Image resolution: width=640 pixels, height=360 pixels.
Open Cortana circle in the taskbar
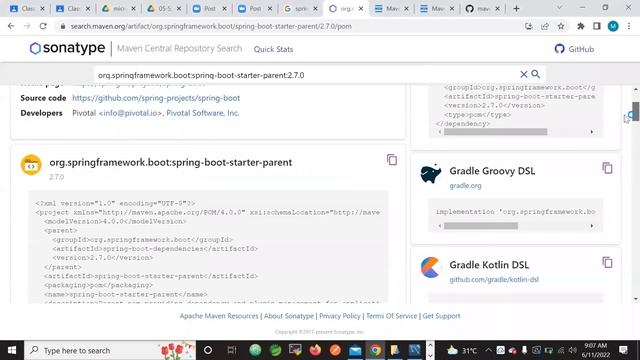[x=208, y=350]
